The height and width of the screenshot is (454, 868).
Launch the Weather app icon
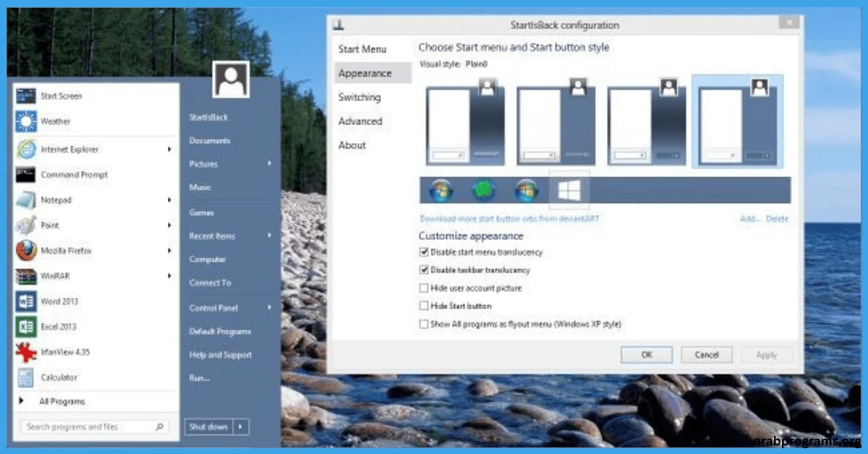(x=25, y=121)
